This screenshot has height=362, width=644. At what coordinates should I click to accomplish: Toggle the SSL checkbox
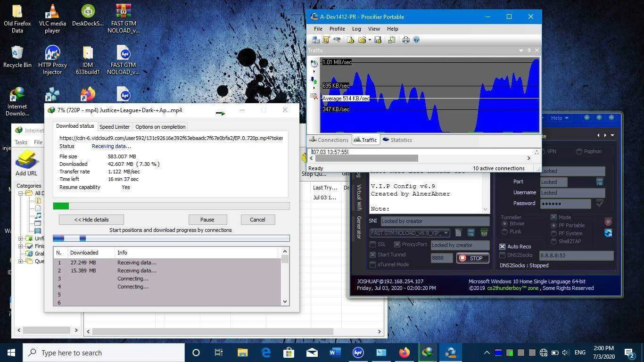tap(373, 245)
